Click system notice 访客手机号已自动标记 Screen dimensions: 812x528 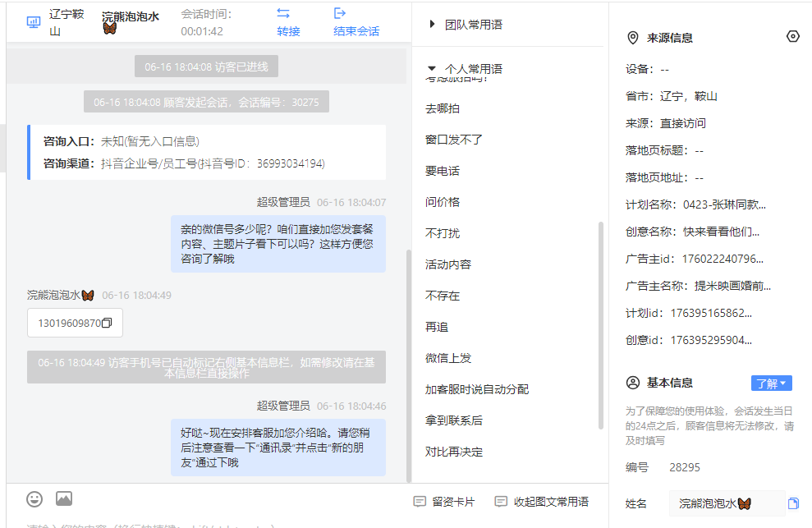(206, 367)
